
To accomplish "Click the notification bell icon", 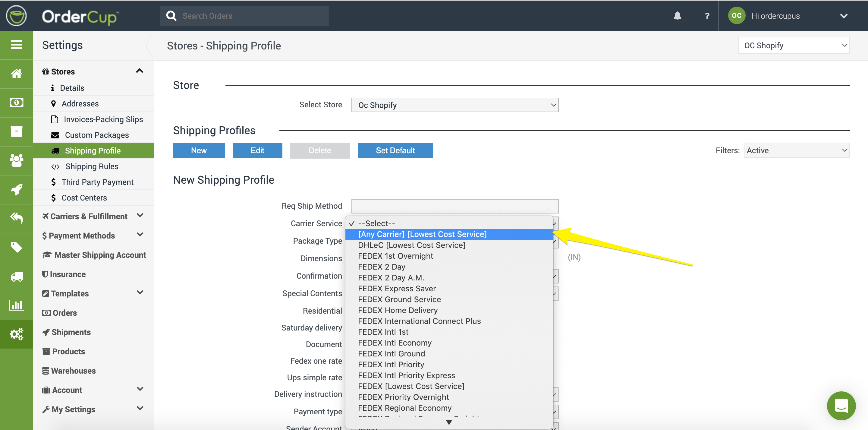I will tap(677, 16).
